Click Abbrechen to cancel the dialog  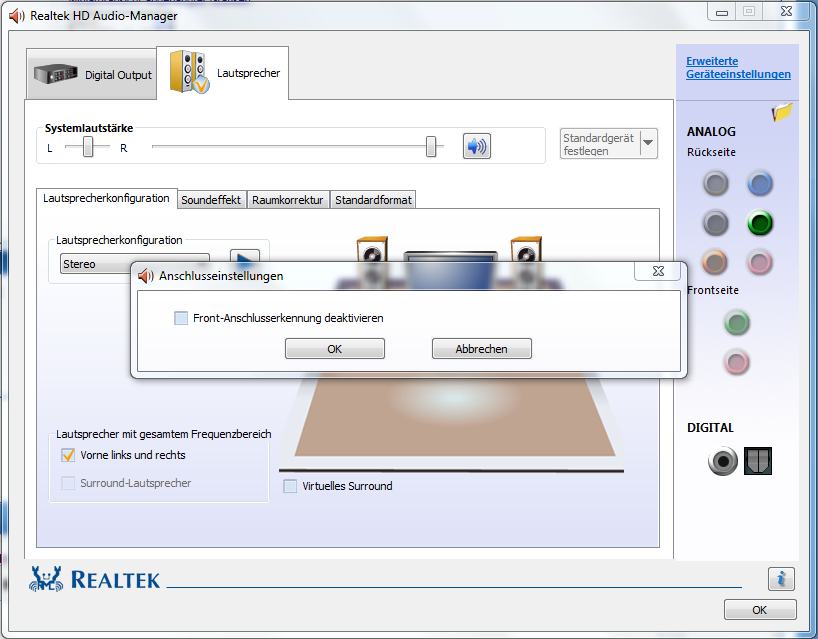(482, 348)
